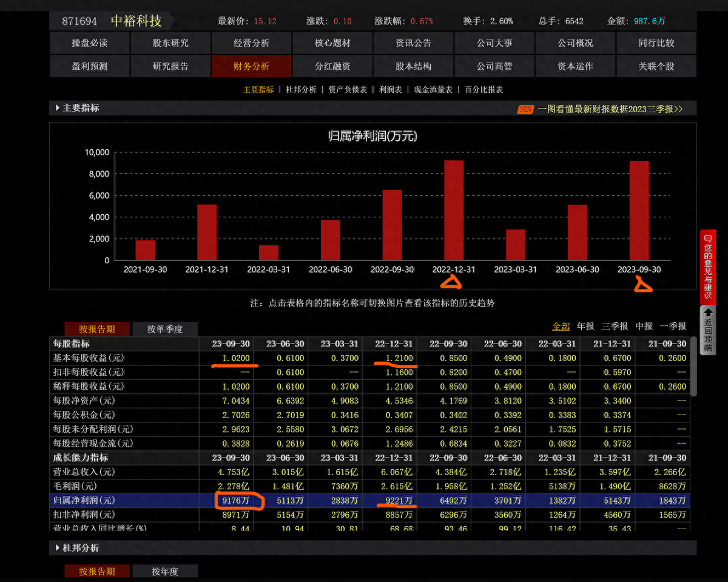
Task: Select the 按报告期 toggle above the table
Action: [97, 330]
